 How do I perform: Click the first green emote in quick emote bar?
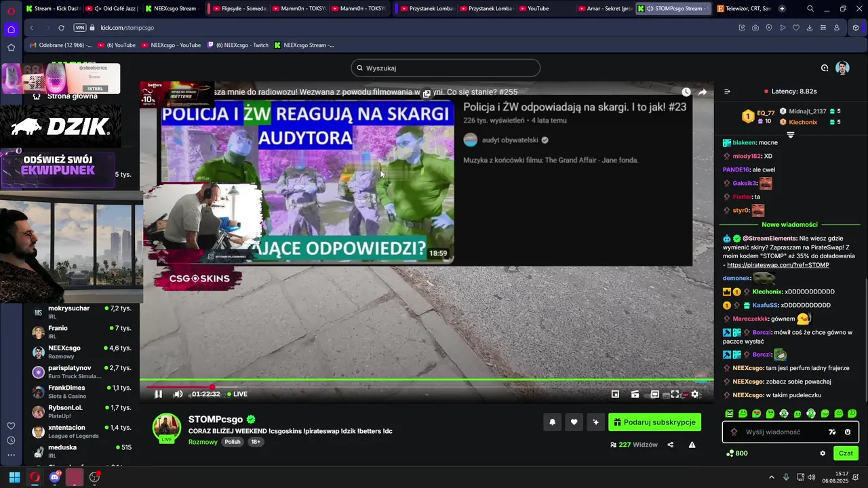coord(729,413)
